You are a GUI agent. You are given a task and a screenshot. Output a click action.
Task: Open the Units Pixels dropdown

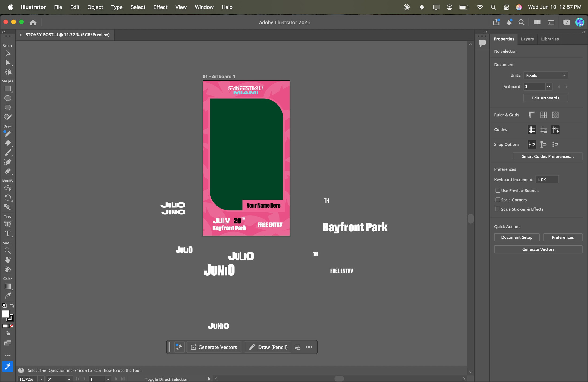[546, 75]
